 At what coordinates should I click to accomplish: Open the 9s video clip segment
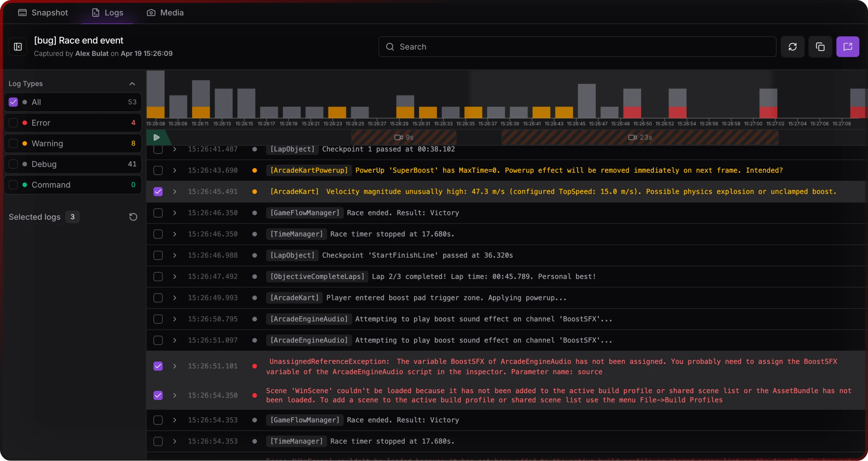pos(404,137)
